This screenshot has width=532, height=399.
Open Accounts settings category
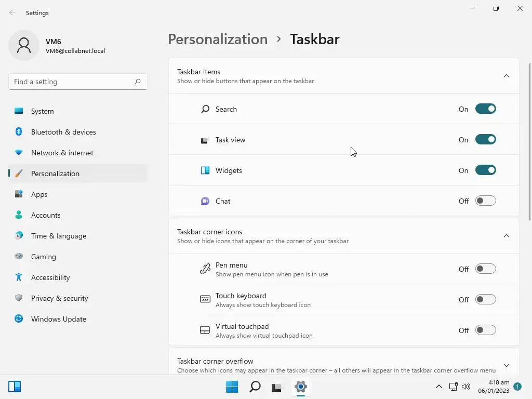(x=78, y=215)
